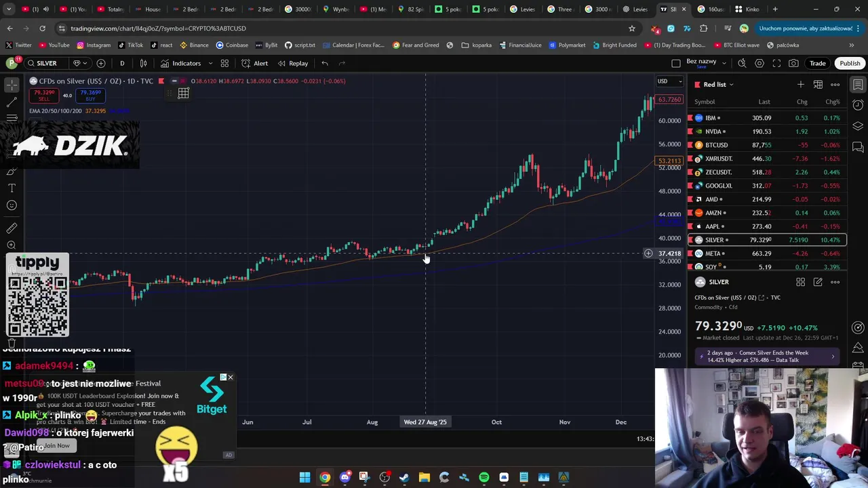Viewport: 868px width, 488px height.
Task: Take a chart snapshot with camera icon
Action: coord(793,63)
